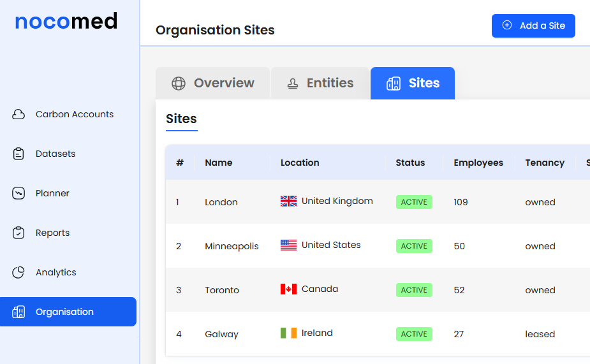Click the Tenancy column header
This screenshot has height=364, width=590.
[x=545, y=163]
